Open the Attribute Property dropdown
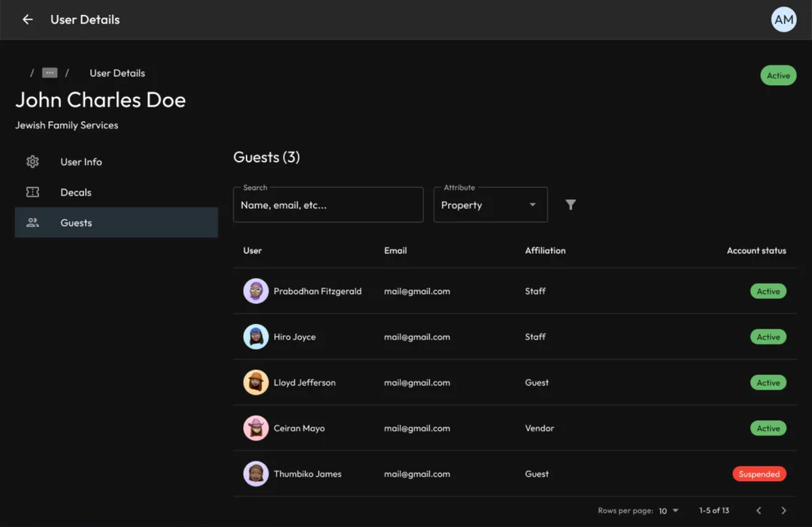 [x=490, y=204]
